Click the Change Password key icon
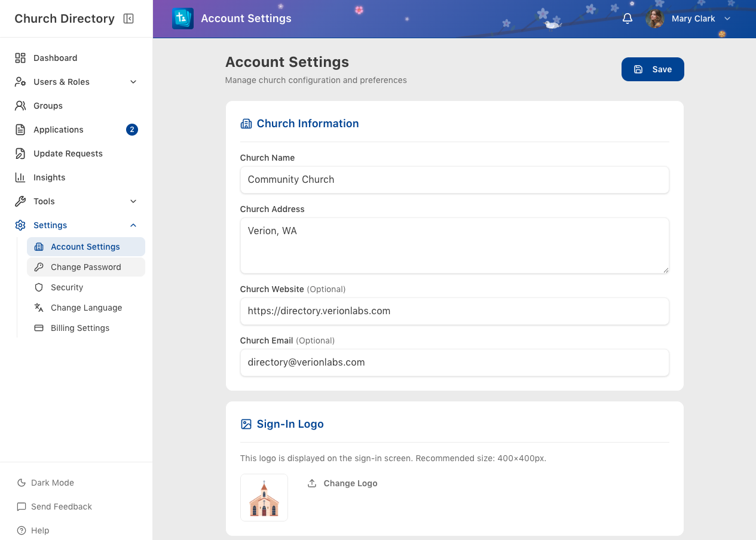 (x=39, y=267)
